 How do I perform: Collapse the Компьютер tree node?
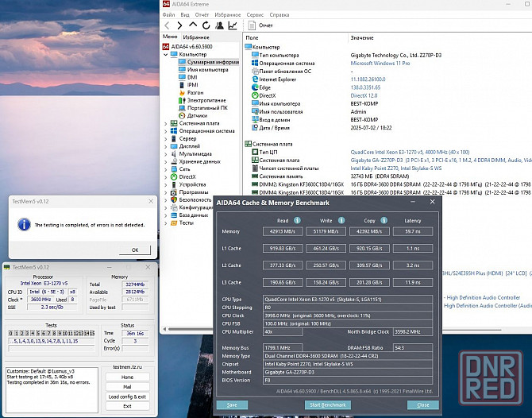[x=166, y=54]
